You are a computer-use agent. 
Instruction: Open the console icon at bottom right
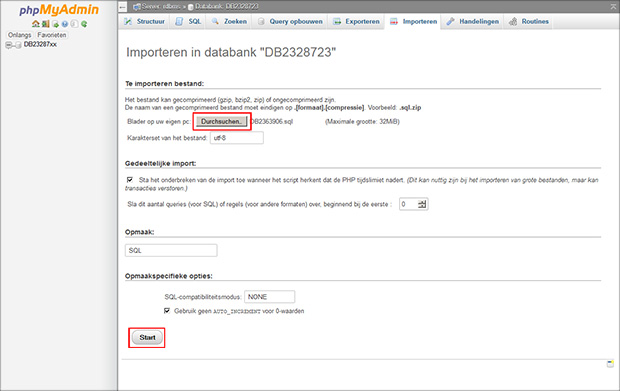tap(611, 364)
